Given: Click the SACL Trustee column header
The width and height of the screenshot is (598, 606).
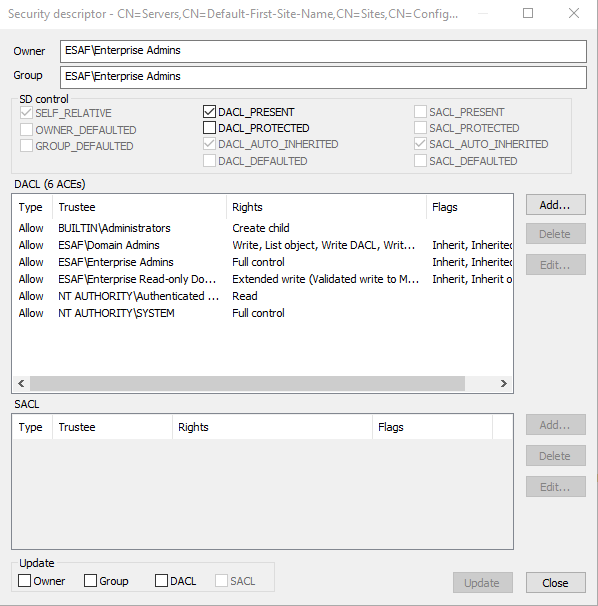Looking at the screenshot, I should pyautogui.click(x=112, y=427).
